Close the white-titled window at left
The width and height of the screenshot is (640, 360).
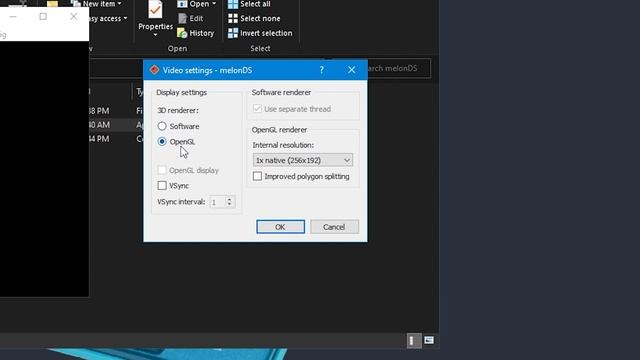coord(73,16)
